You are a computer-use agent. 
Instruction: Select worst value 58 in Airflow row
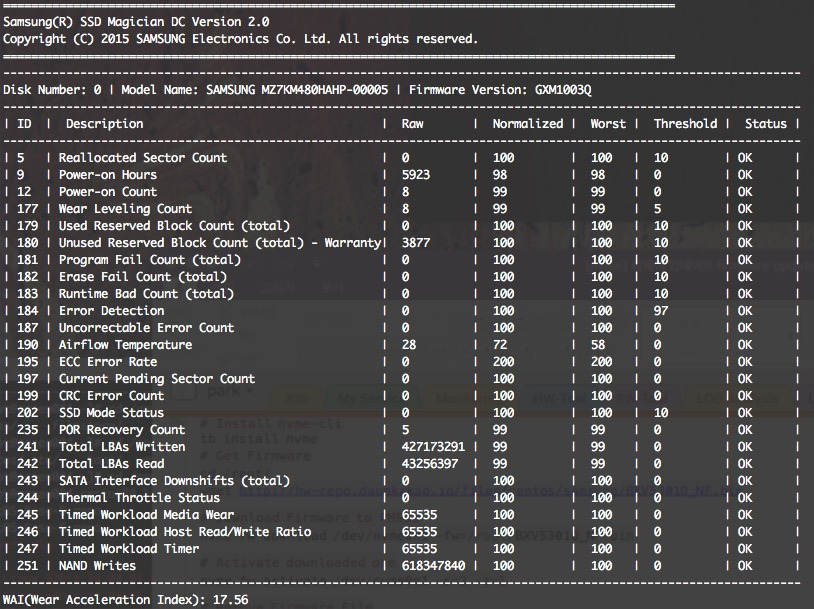598,345
